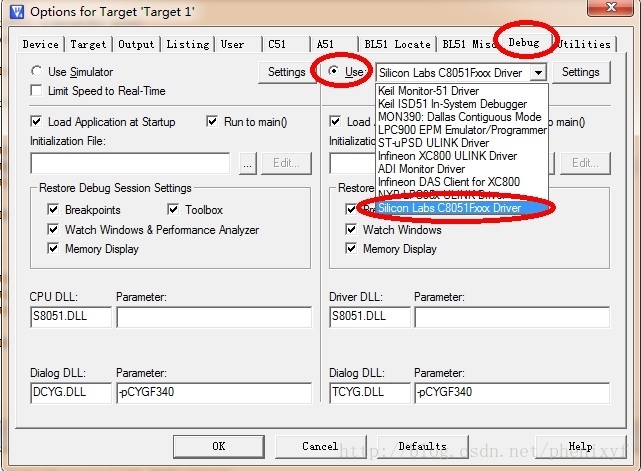Go to the C51 tab
Viewport: 641px width, 471px height.
[x=285, y=44]
